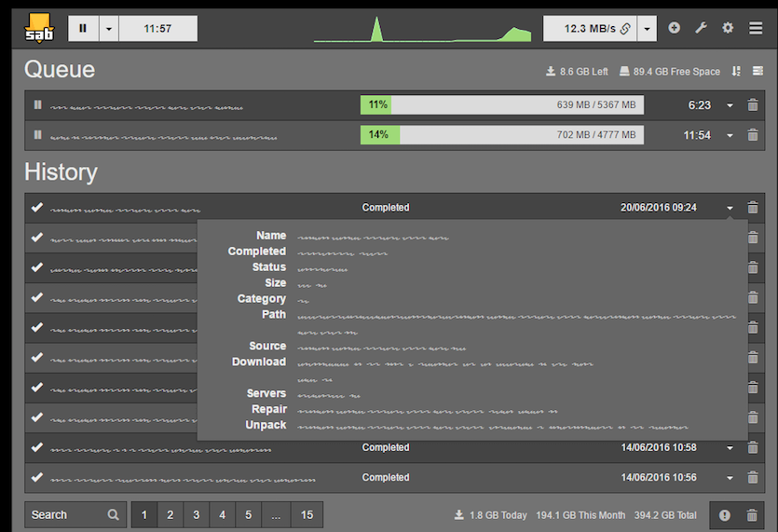Viewport: 778px width, 532px height.
Task: Click the checkmark of the 10:56 history item
Action: (37, 477)
